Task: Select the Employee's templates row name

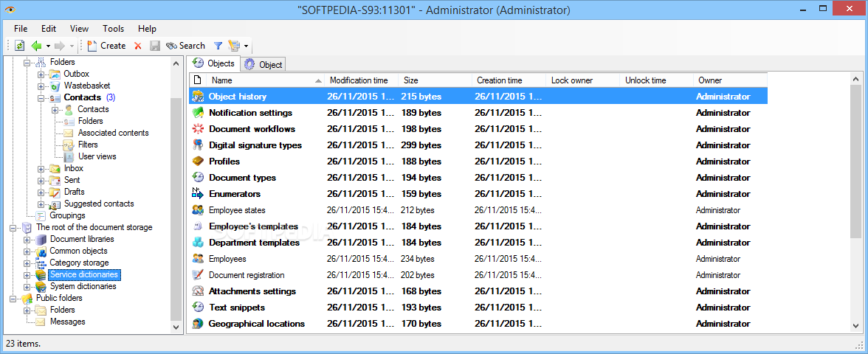Action: click(x=254, y=226)
